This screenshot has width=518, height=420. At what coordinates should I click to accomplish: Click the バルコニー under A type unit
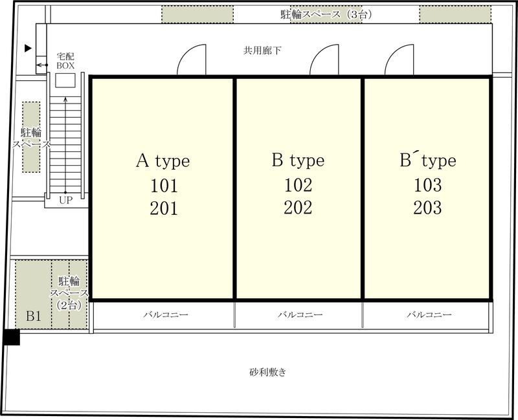pyautogui.click(x=166, y=315)
